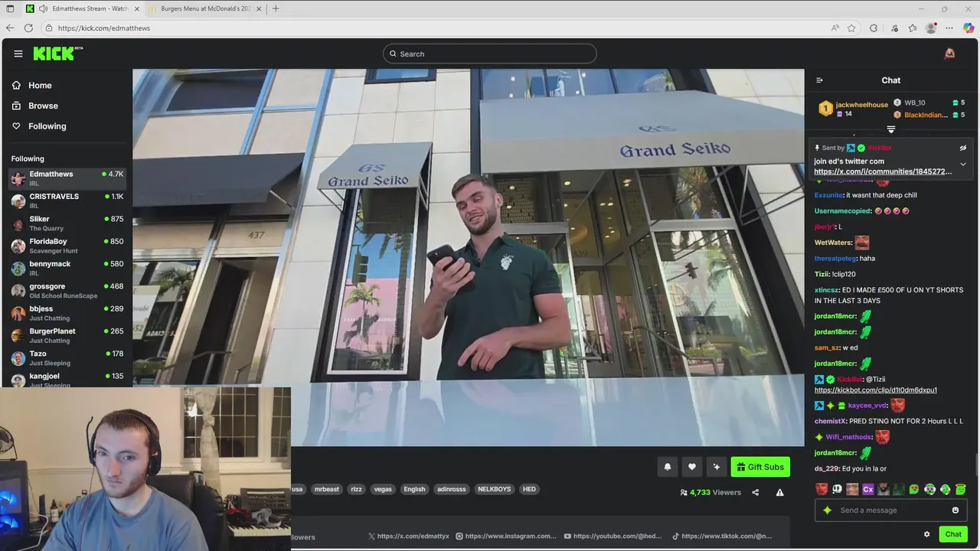Image resolution: width=980 pixels, height=551 pixels.
Task: Share the stream via share icon
Action: pos(756,493)
